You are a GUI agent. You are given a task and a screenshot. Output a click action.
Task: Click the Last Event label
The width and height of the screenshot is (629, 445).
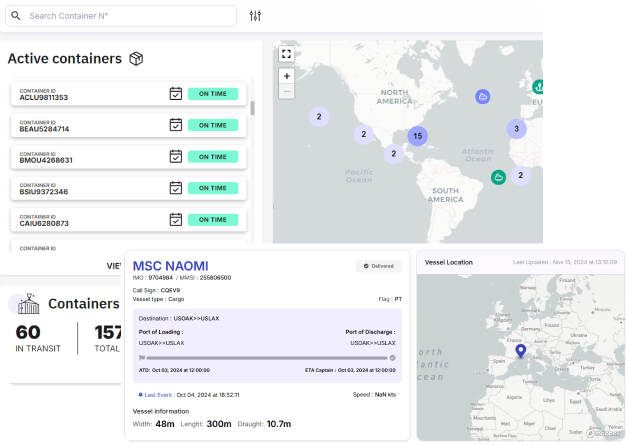tap(158, 395)
